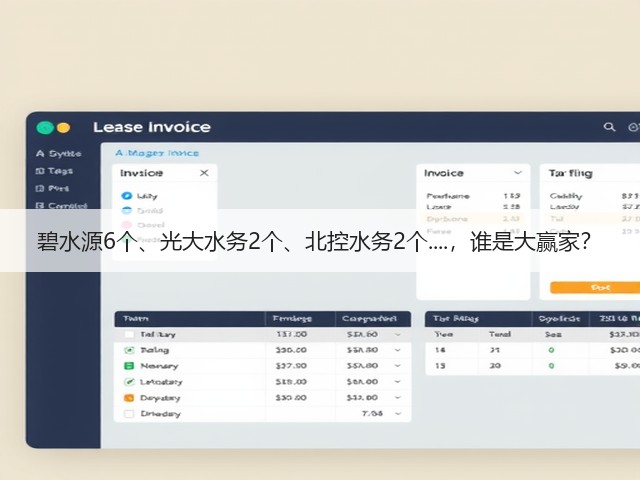This screenshot has width=640, height=480.
Task: Click the blue breadcrumb link above Invoice panel
Action: click(x=157, y=153)
